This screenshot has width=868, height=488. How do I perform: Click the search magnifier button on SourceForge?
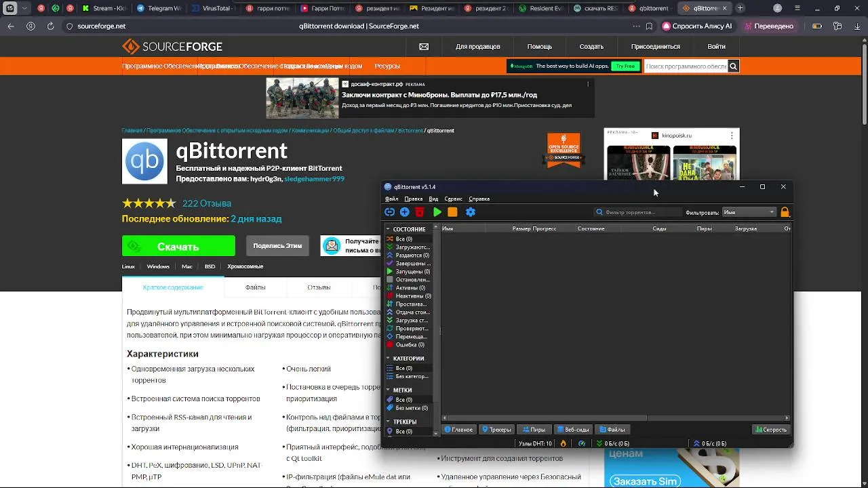point(732,66)
